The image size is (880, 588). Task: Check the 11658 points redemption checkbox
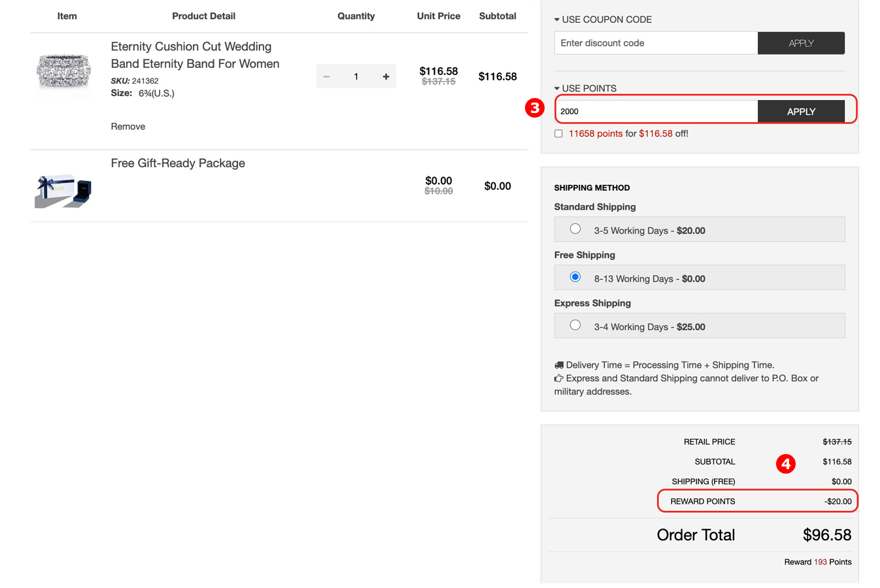point(558,133)
